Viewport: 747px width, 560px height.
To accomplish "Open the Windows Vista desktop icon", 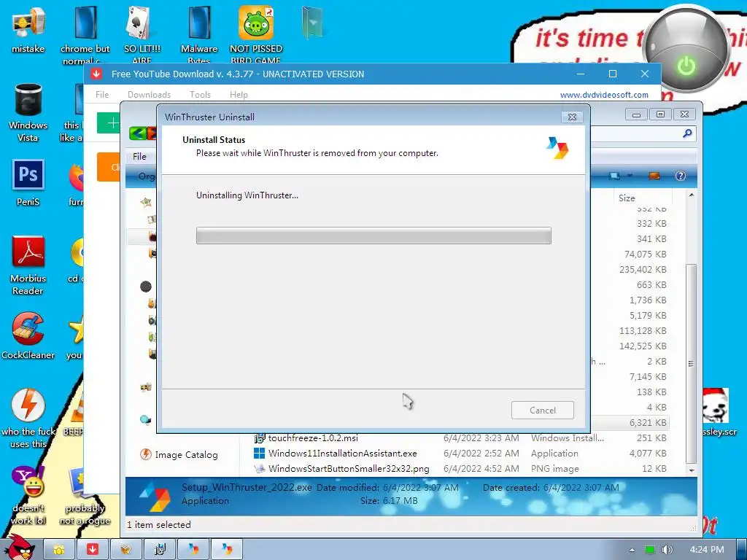I will (x=28, y=112).
